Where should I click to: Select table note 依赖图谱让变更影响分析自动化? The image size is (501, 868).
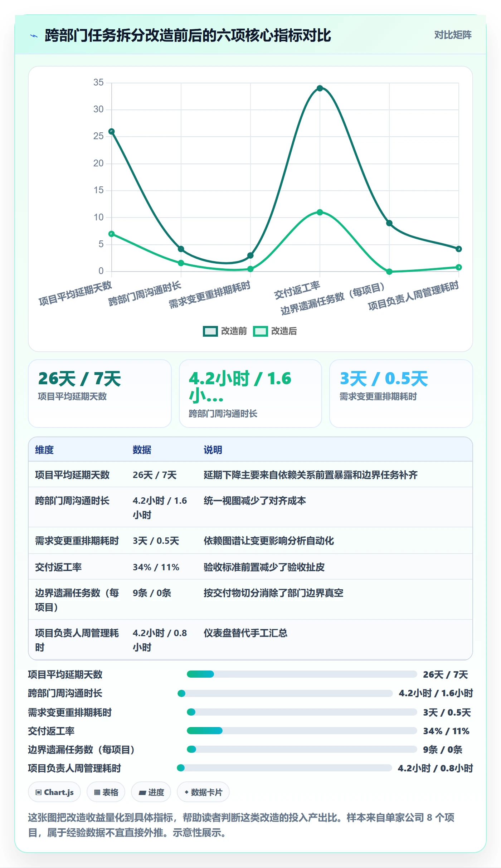(x=269, y=541)
